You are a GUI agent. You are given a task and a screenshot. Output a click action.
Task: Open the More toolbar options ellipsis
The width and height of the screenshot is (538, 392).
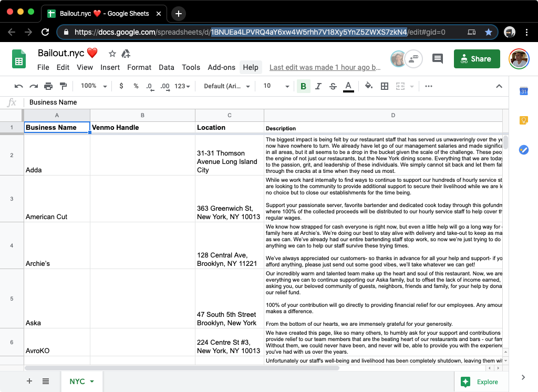point(429,86)
